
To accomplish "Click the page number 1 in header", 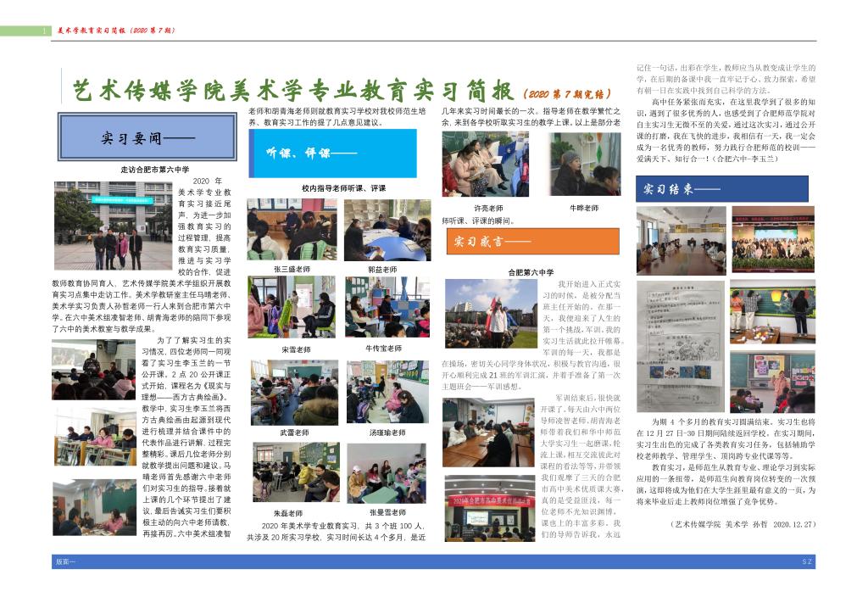I will [43, 31].
